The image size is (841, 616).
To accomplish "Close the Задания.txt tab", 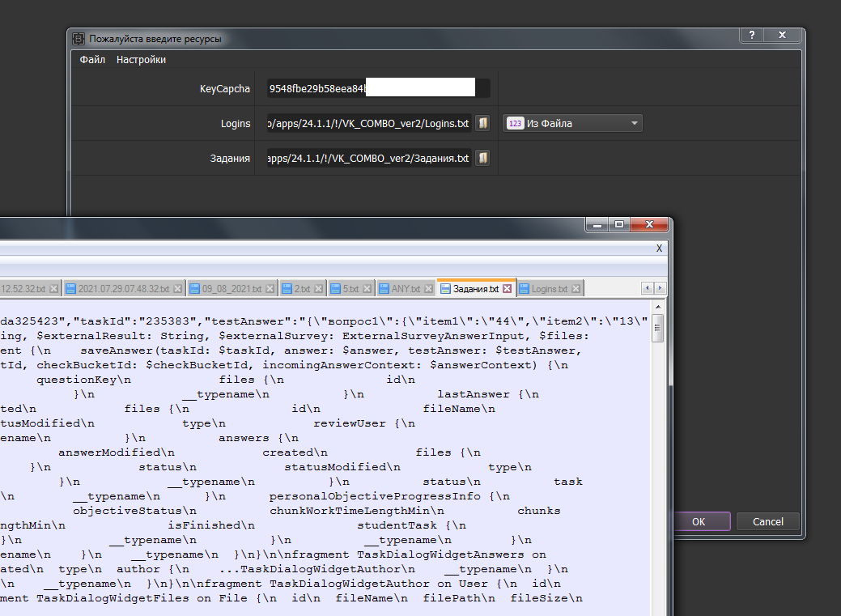I will click(x=508, y=289).
